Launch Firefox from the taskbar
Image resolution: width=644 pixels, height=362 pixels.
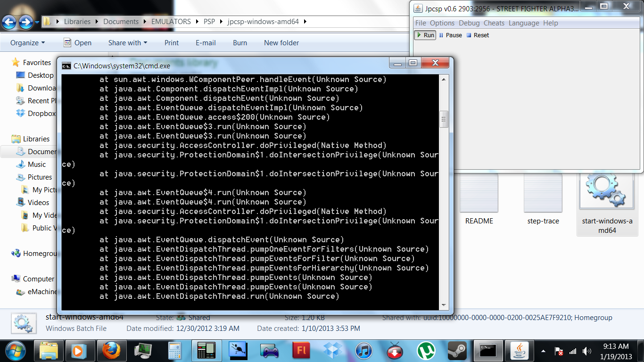pyautogui.click(x=112, y=351)
